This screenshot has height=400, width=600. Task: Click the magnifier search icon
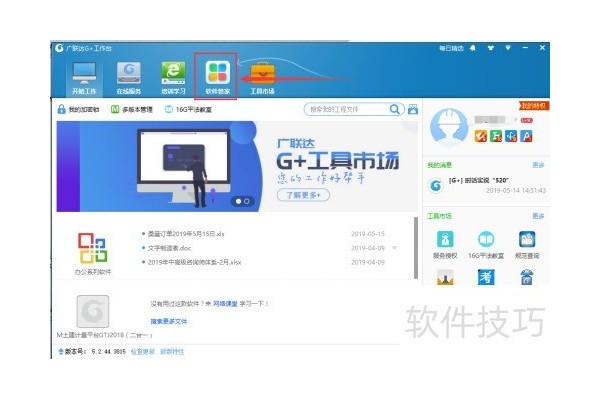click(395, 109)
